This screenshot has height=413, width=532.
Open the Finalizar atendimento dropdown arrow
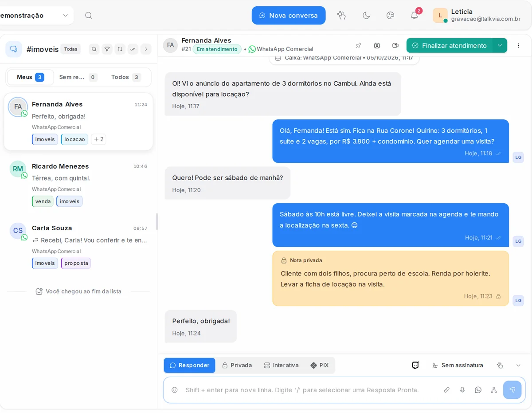pyautogui.click(x=500, y=45)
